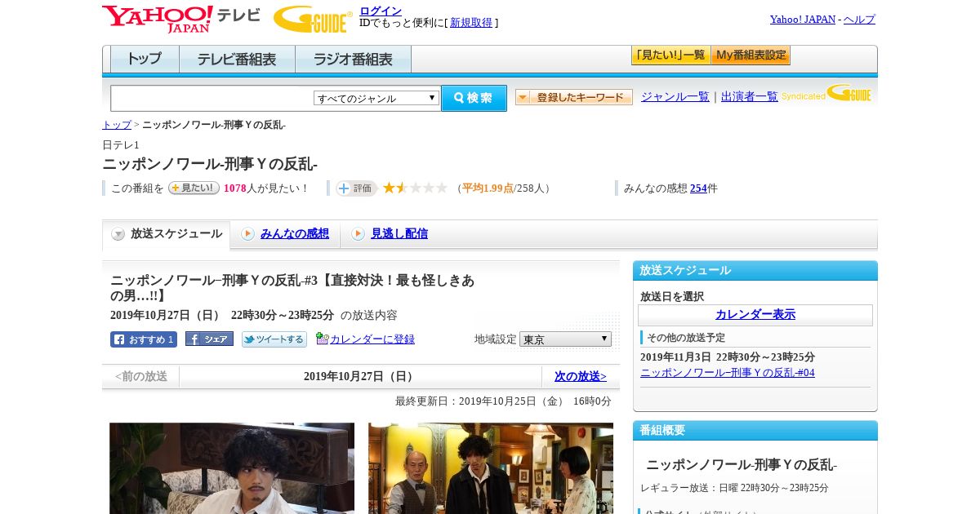Click the first rating star
This screenshot has width=980, height=514.
(390, 188)
